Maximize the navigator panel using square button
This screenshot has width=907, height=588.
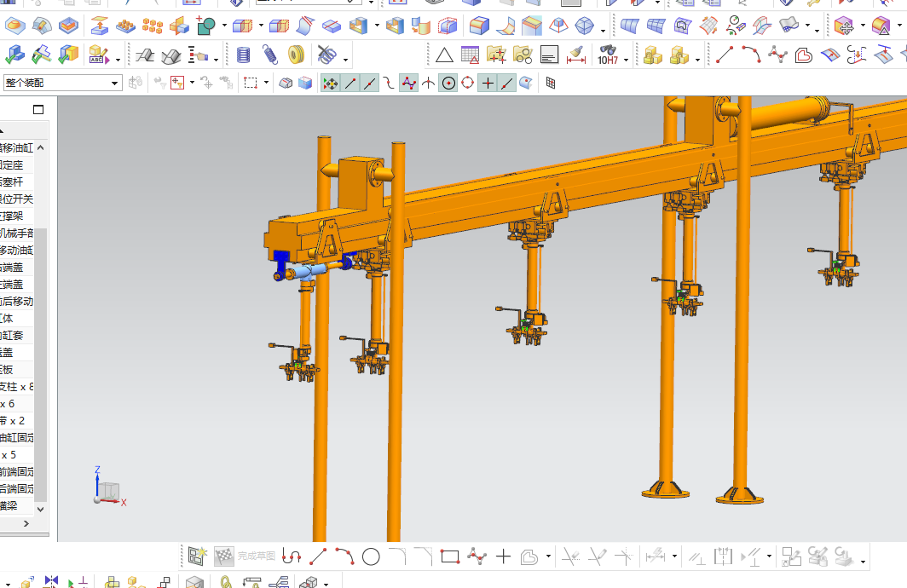[x=38, y=110]
